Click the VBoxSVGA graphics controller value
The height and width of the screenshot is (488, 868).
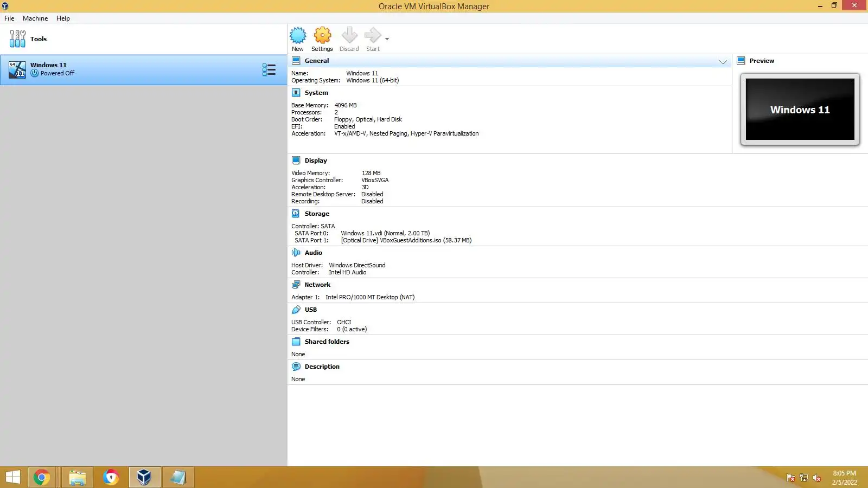375,180
